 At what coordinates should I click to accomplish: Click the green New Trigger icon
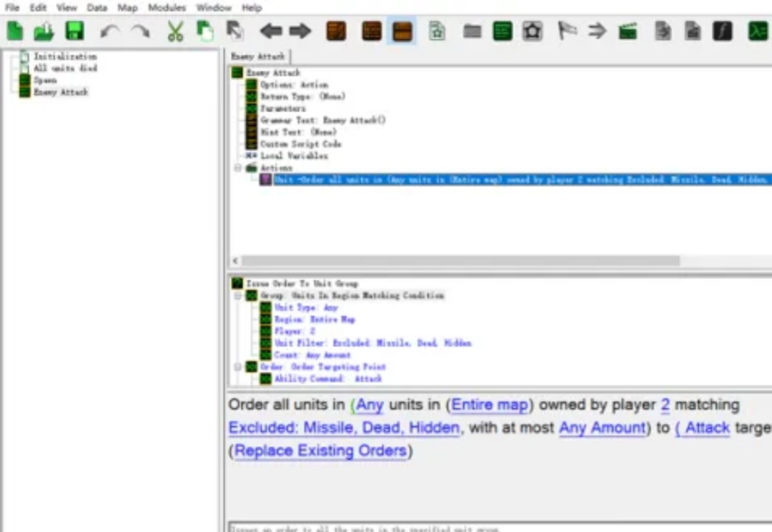point(503,31)
